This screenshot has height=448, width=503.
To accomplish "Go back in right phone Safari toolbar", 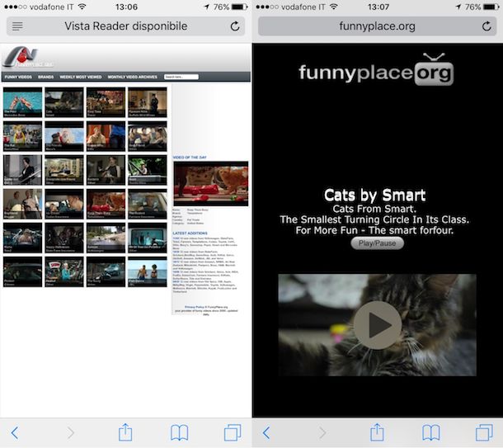I will pos(266,433).
